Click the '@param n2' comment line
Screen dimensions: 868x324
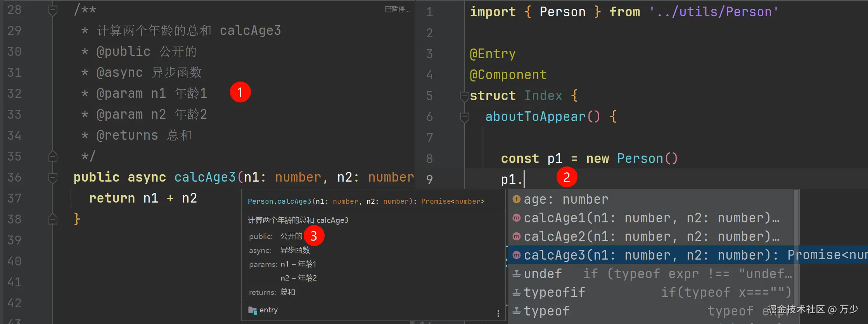click(144, 114)
